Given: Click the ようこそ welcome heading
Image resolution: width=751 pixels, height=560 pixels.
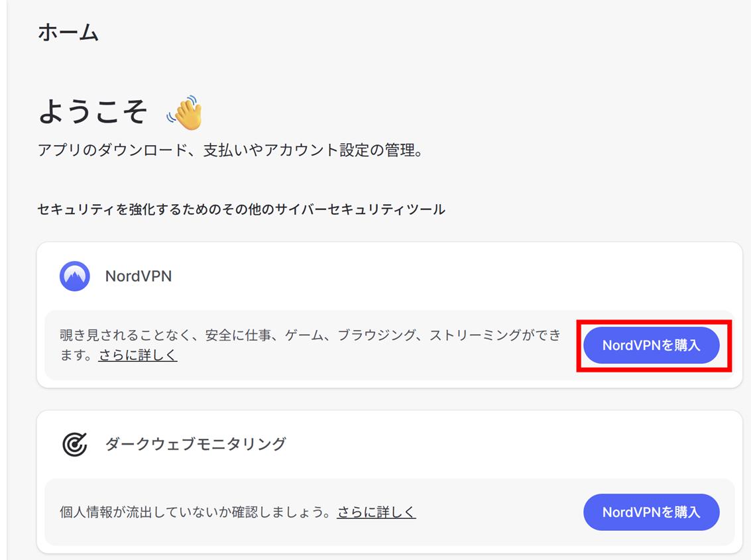Looking at the screenshot, I should click(x=93, y=111).
